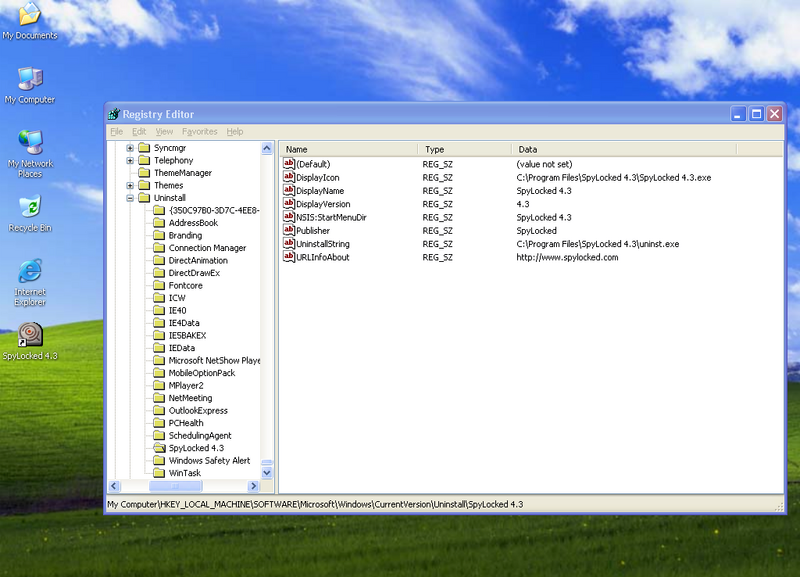Sort values by the Type column header
Viewport: 800px width, 577px height.
pyautogui.click(x=464, y=149)
